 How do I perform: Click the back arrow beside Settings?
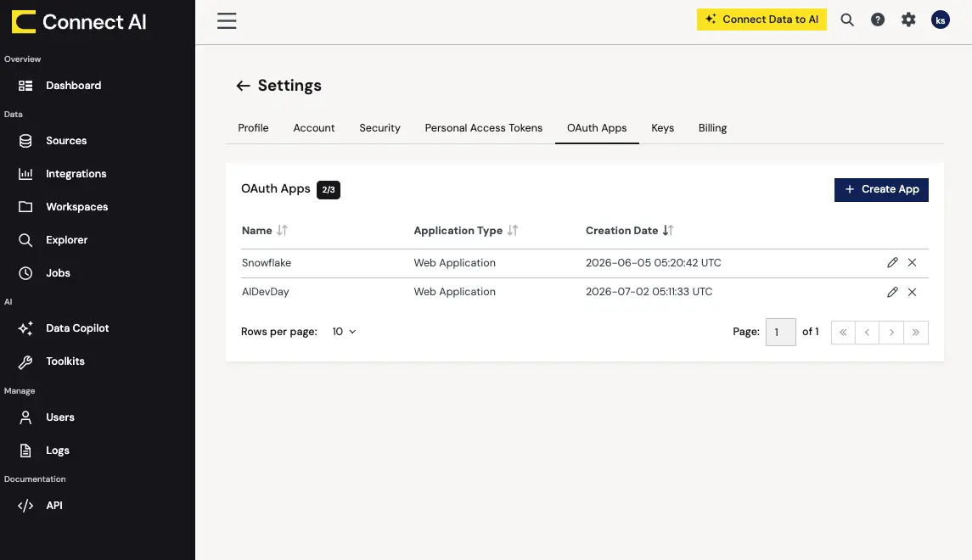tap(243, 86)
